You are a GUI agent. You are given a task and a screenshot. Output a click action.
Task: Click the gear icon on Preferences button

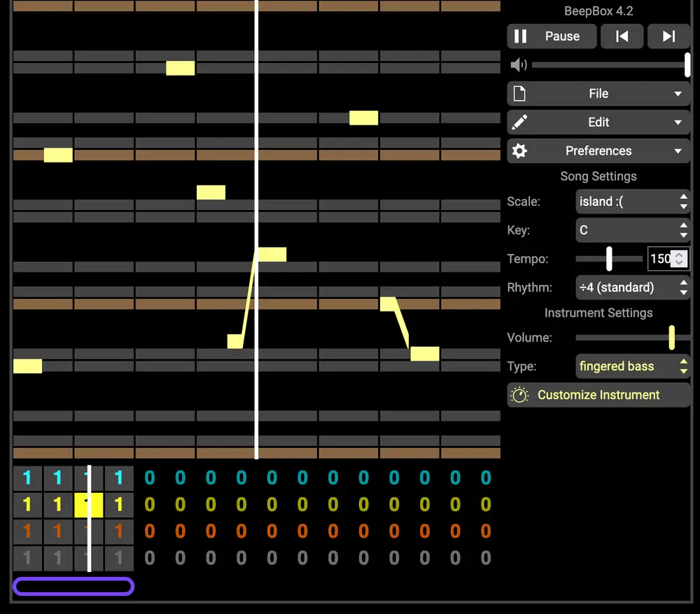click(519, 151)
